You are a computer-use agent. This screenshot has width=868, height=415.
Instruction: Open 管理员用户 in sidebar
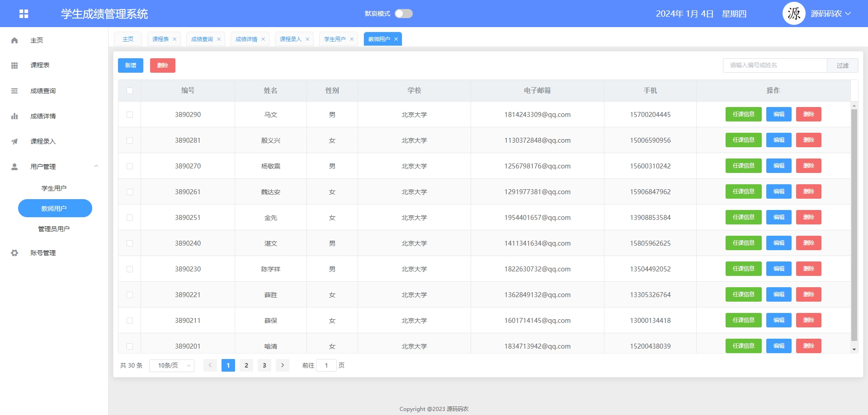click(54, 229)
